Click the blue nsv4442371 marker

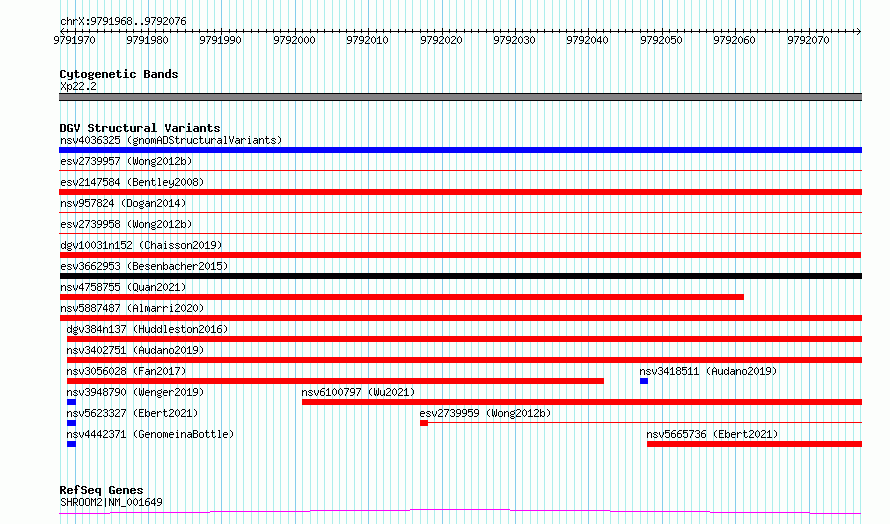tap(71, 444)
